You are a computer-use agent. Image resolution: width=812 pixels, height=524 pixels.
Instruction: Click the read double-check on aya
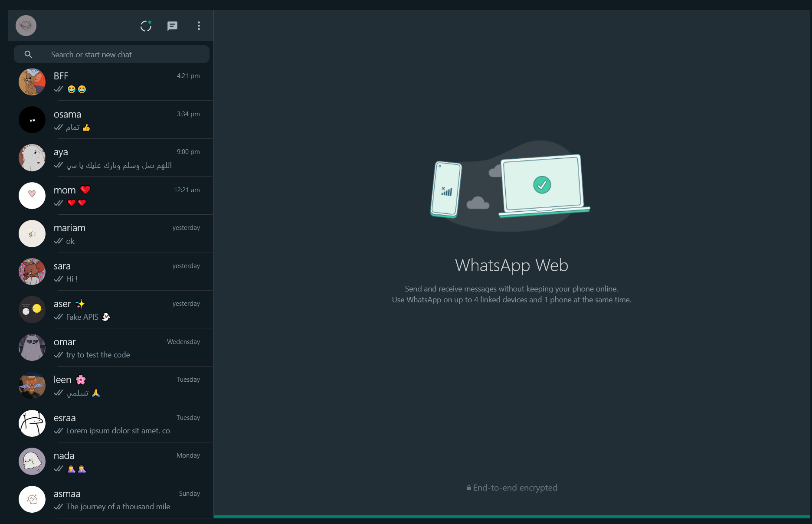tap(59, 165)
